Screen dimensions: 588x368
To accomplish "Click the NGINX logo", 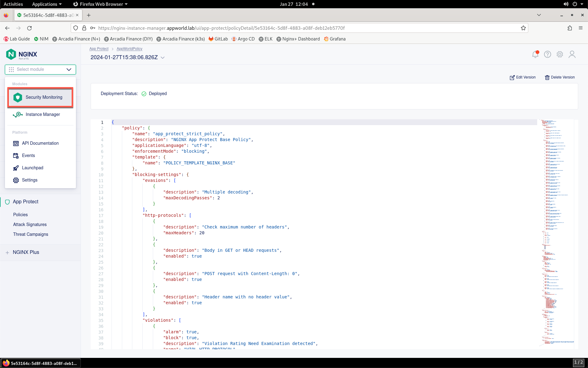I will (x=21, y=55).
